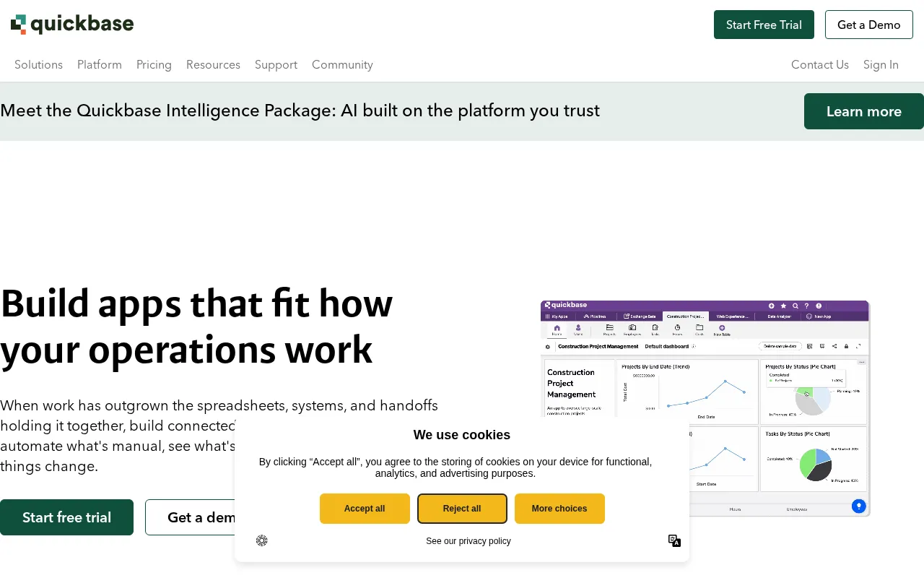924x578 pixels.
Task: Click the header Start Free Trial button
Action: (764, 25)
